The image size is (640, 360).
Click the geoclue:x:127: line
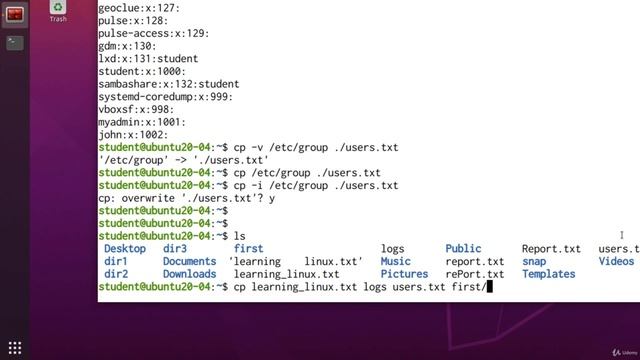139,8
